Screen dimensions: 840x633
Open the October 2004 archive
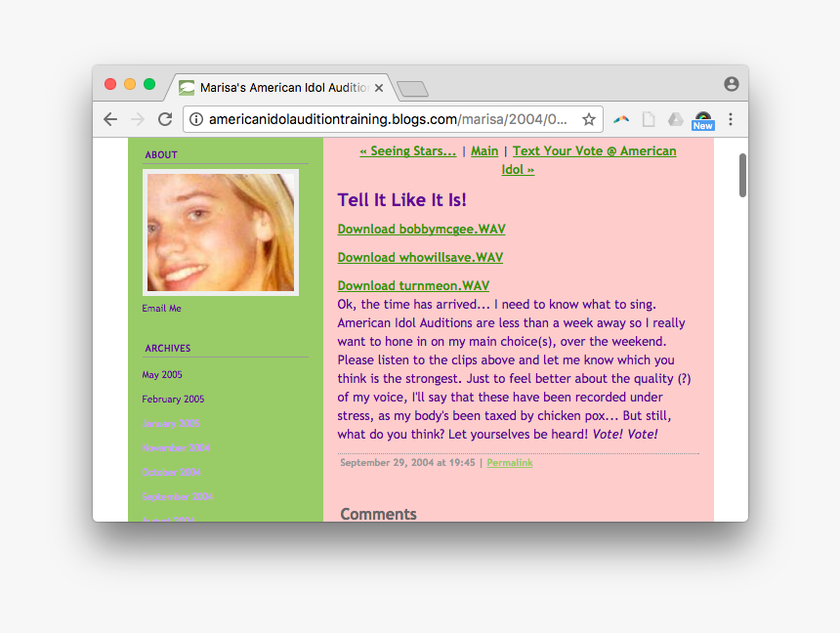171,472
